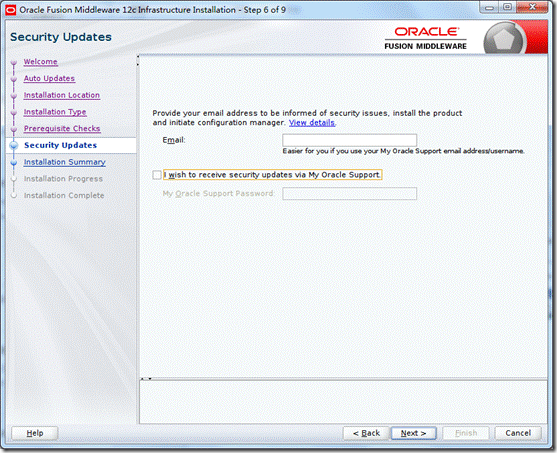
Task: Focus the Email input field
Action: [x=349, y=140]
